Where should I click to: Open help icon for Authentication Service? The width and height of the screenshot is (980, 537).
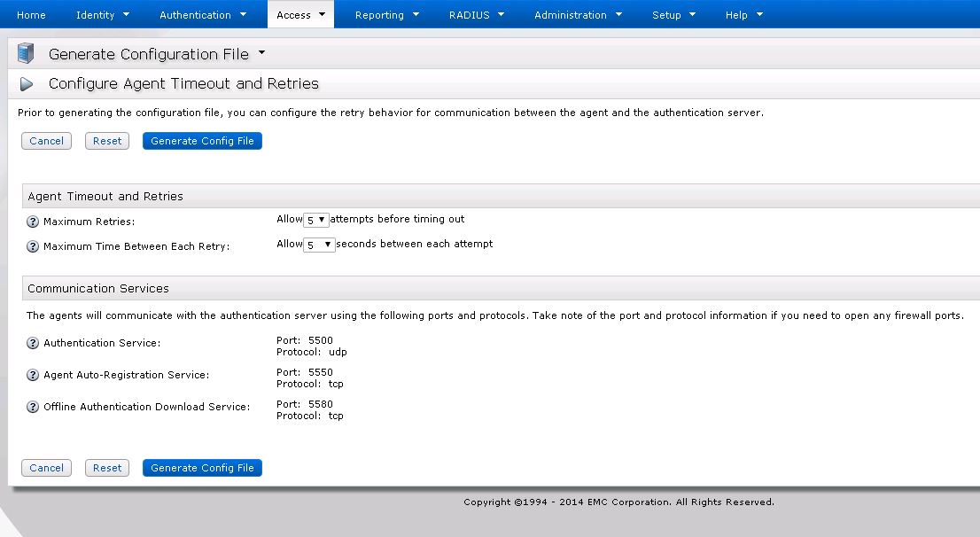click(33, 343)
